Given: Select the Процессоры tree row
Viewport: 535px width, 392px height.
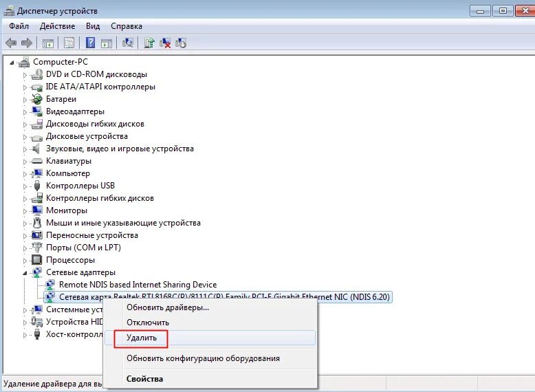Looking at the screenshot, I should 70,260.
